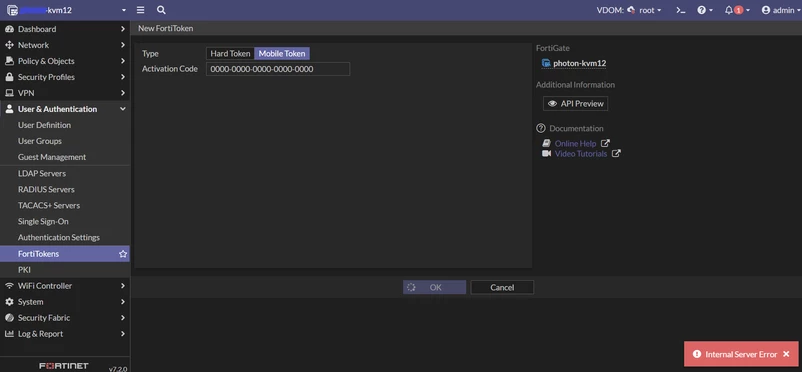
Task: Click the OK button
Action: [x=434, y=288]
